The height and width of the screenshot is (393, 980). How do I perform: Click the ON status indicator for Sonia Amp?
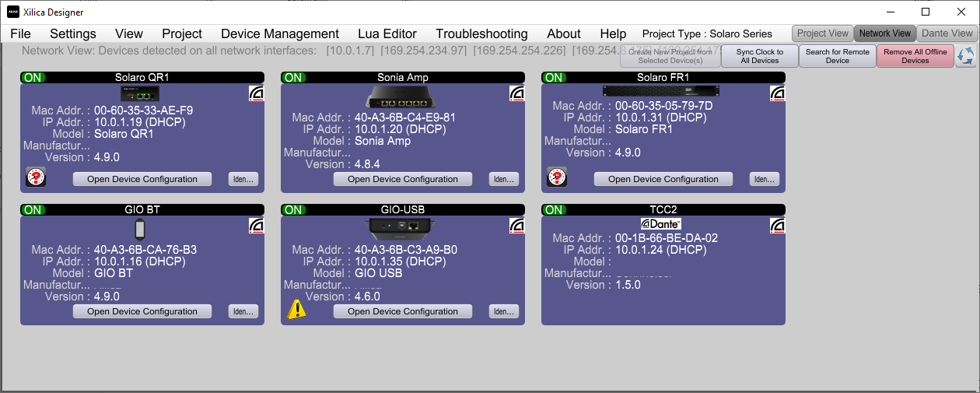(x=293, y=78)
